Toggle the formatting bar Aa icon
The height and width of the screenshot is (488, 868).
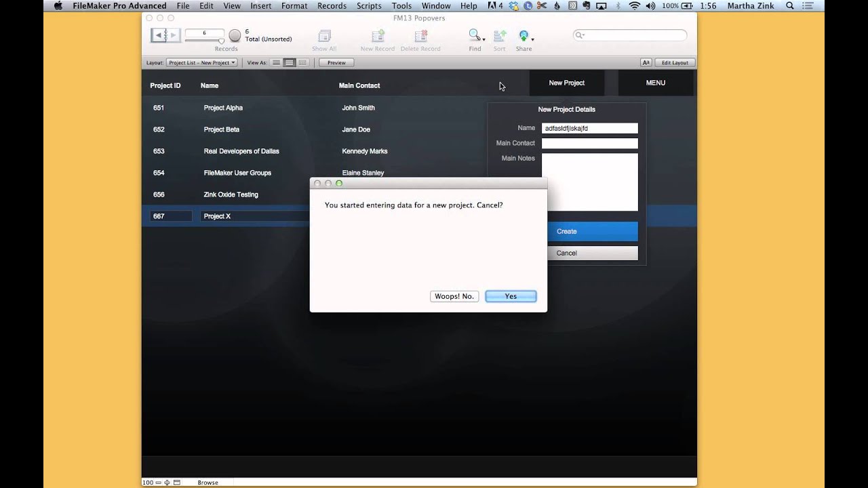click(x=646, y=62)
